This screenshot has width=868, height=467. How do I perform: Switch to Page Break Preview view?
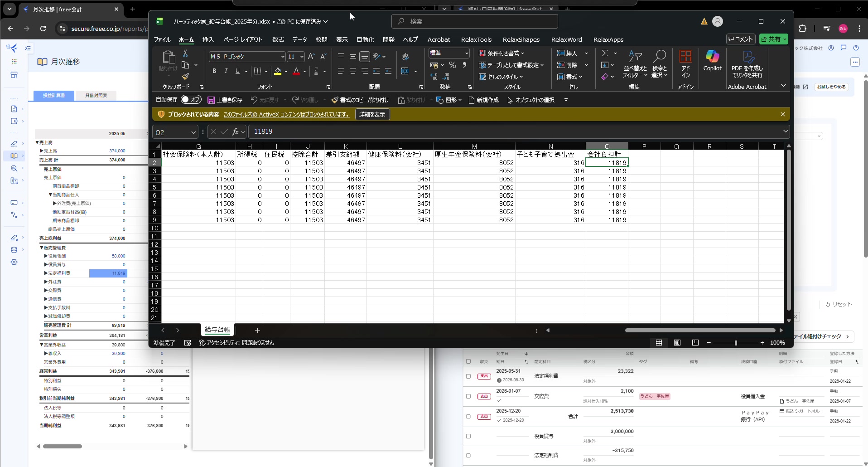695,343
